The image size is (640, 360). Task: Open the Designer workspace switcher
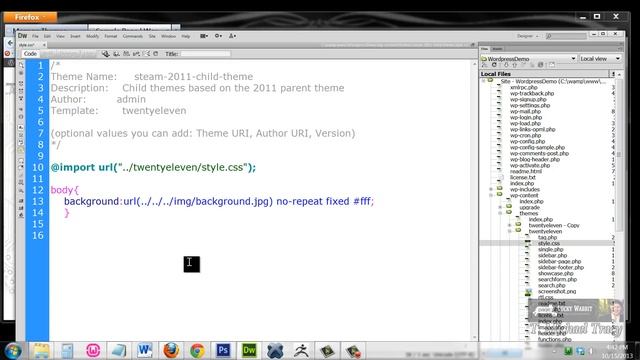pyautogui.click(x=528, y=36)
